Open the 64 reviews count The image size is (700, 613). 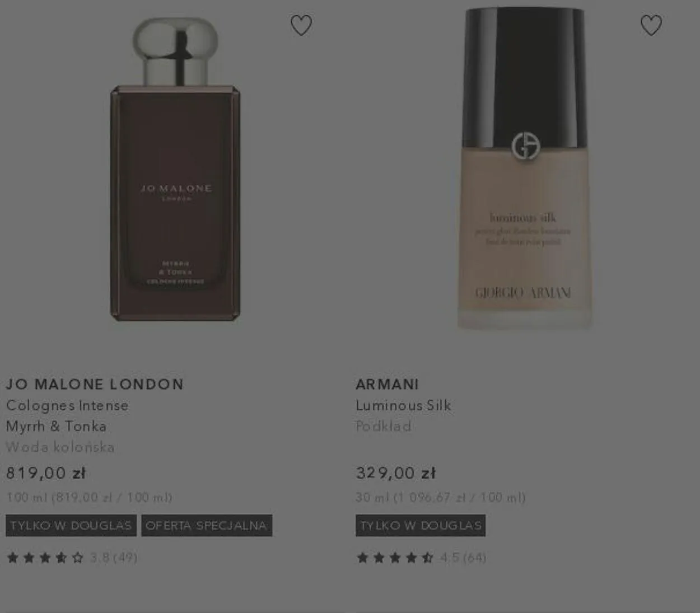pos(474,558)
